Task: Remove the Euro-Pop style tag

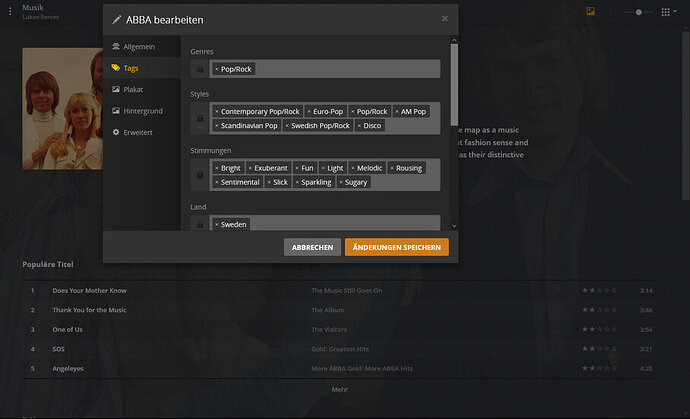Action: click(309, 112)
